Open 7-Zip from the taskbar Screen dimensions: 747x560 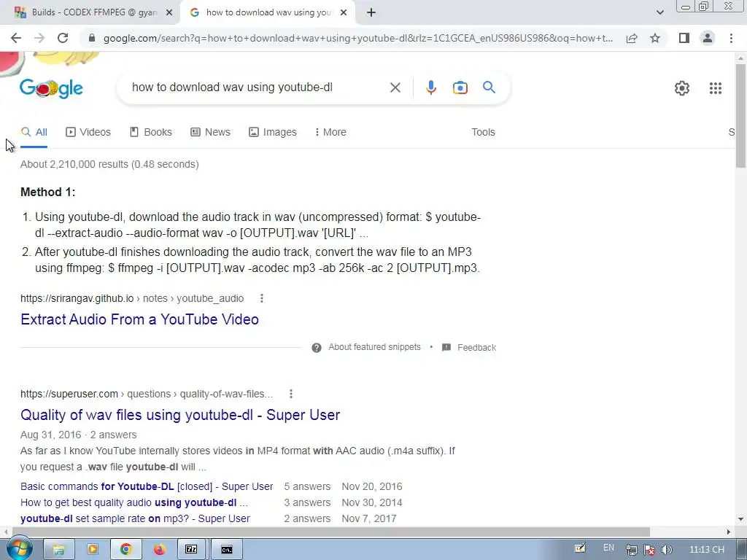coord(192,550)
